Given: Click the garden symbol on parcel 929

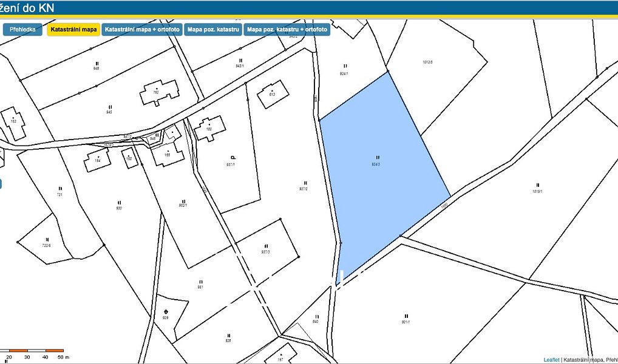Looking at the screenshot, I should pos(166,312).
